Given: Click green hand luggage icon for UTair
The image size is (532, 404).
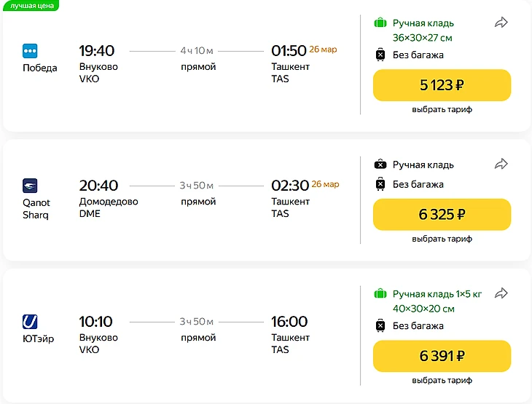Looking at the screenshot, I should tap(380, 294).
